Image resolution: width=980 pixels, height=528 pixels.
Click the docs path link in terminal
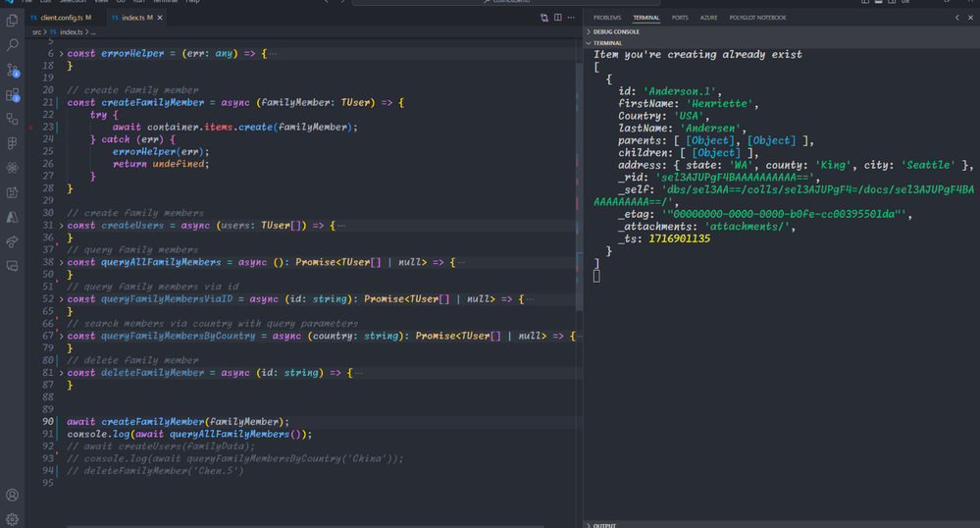[784, 195]
